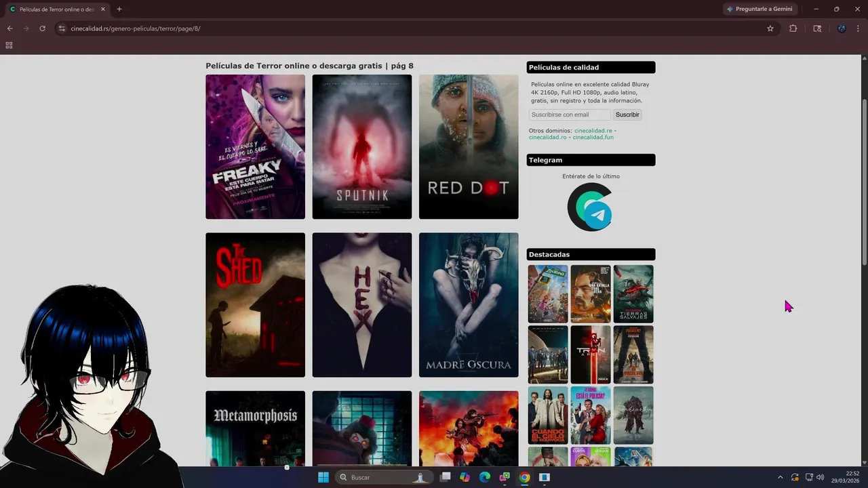Go back to the previous page
868x488 pixels.
click(x=9, y=28)
